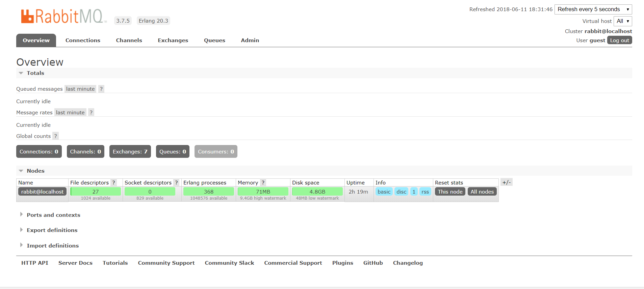644x289 pixels.
Task: Click the Log out button
Action: coord(619,40)
